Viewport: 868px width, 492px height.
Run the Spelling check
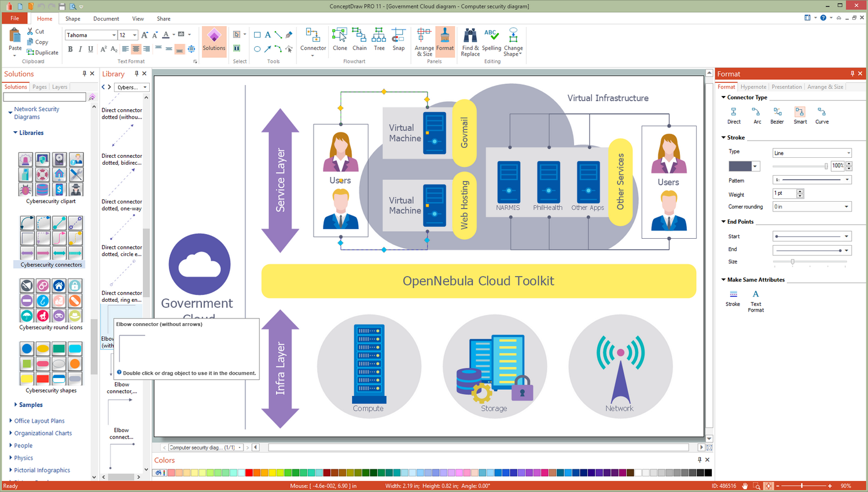[x=491, y=39]
